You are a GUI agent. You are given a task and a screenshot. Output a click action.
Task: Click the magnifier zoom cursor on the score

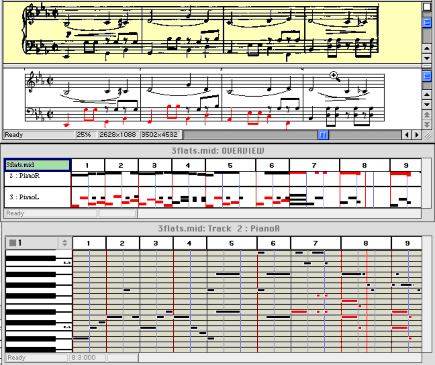[x=335, y=77]
